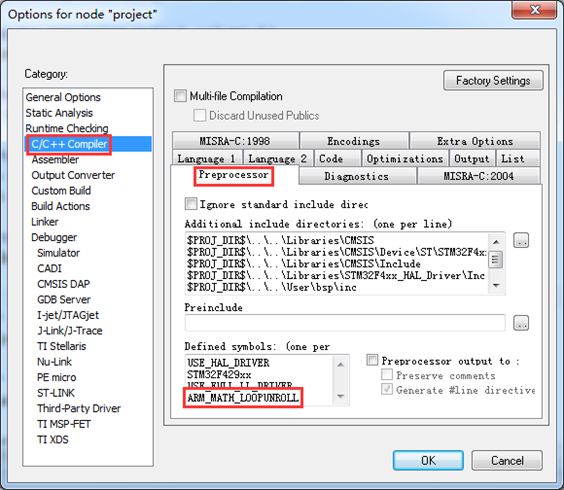Image resolution: width=564 pixels, height=490 pixels.
Task: Open the Extra Options tab
Action: coord(475,141)
